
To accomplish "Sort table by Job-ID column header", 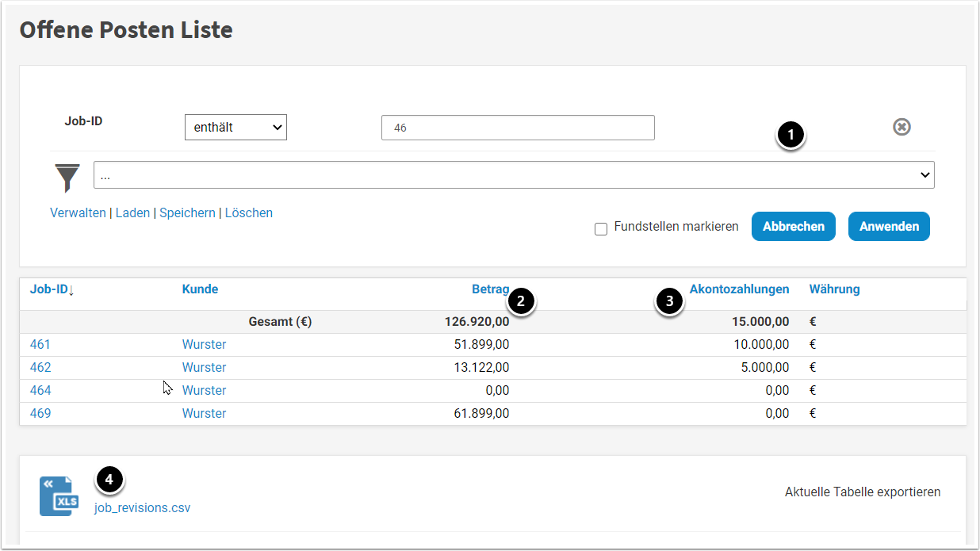I will 52,289.
